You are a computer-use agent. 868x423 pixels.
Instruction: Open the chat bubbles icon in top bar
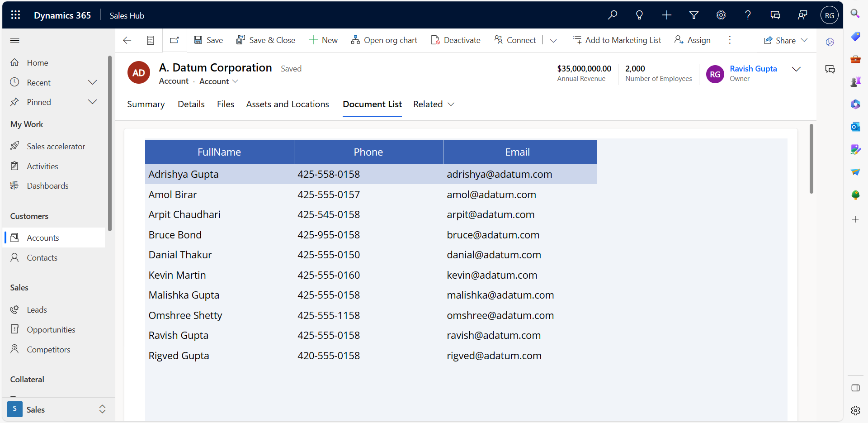(775, 15)
